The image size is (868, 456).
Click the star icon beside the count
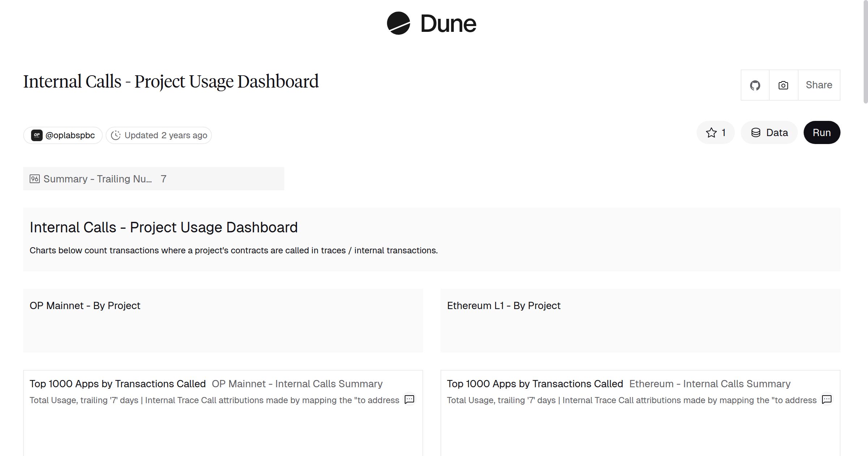[x=711, y=132]
